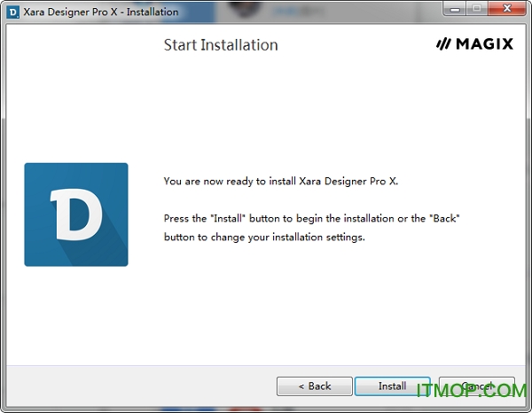Click the large blue D product logo

tap(76, 214)
